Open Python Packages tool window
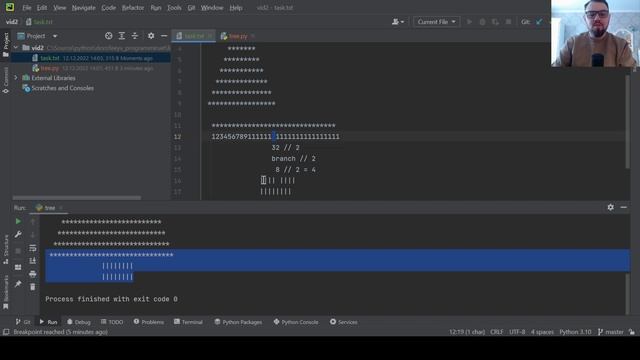640x360 pixels. tap(238, 322)
